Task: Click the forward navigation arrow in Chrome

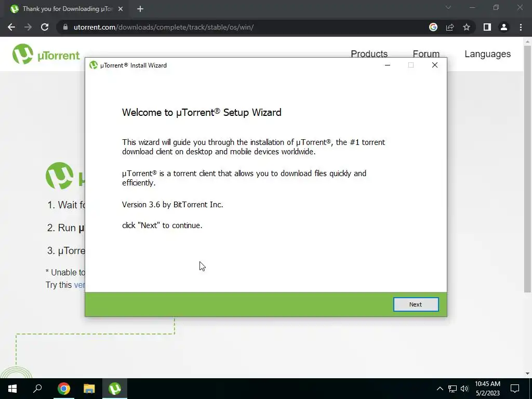Action: (x=28, y=27)
